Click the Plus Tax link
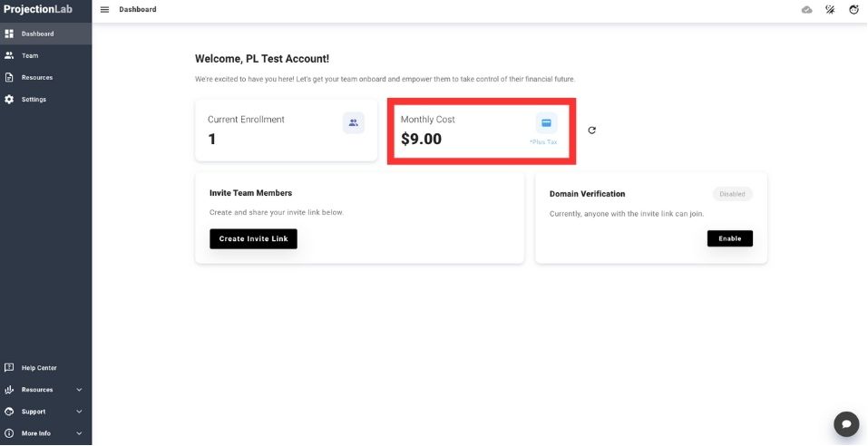Screen dimensions: 868x446 (543, 142)
